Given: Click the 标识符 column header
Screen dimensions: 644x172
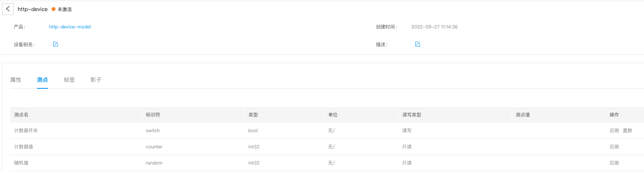Looking at the screenshot, I should click(x=153, y=115).
